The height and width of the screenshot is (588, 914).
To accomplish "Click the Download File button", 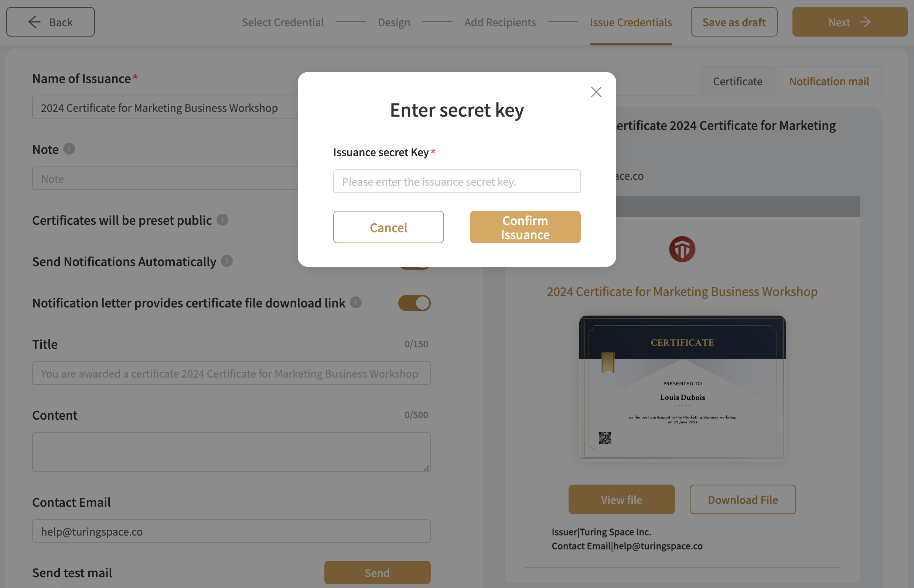I will coord(743,499).
